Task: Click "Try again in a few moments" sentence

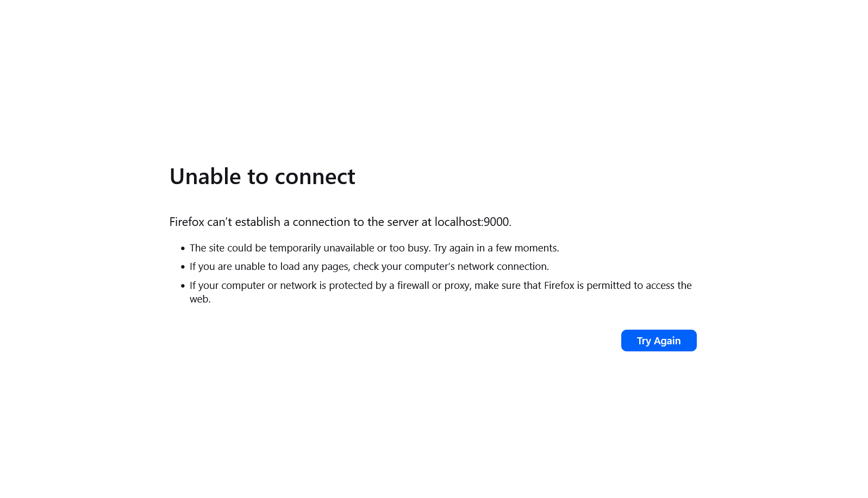Action: [x=496, y=248]
